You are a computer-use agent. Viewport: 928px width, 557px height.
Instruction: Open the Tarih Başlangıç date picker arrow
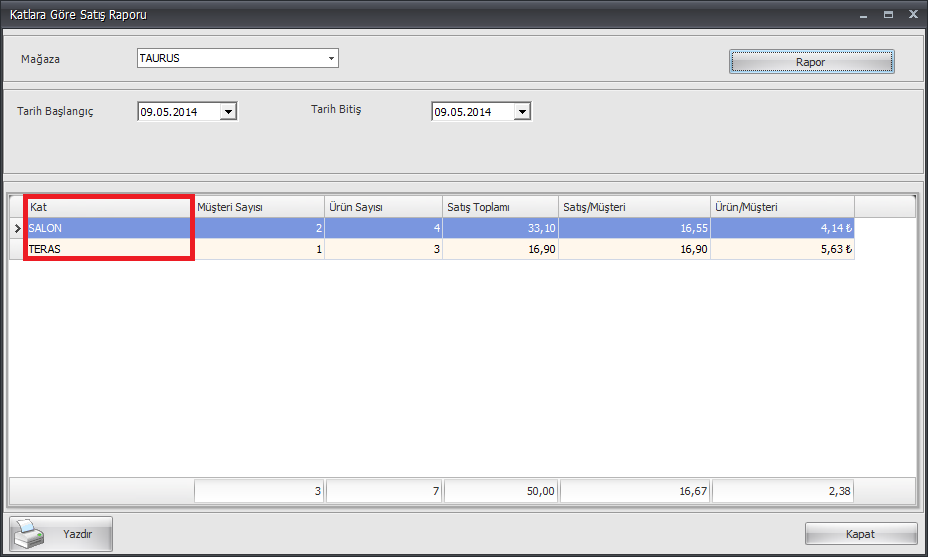228,111
